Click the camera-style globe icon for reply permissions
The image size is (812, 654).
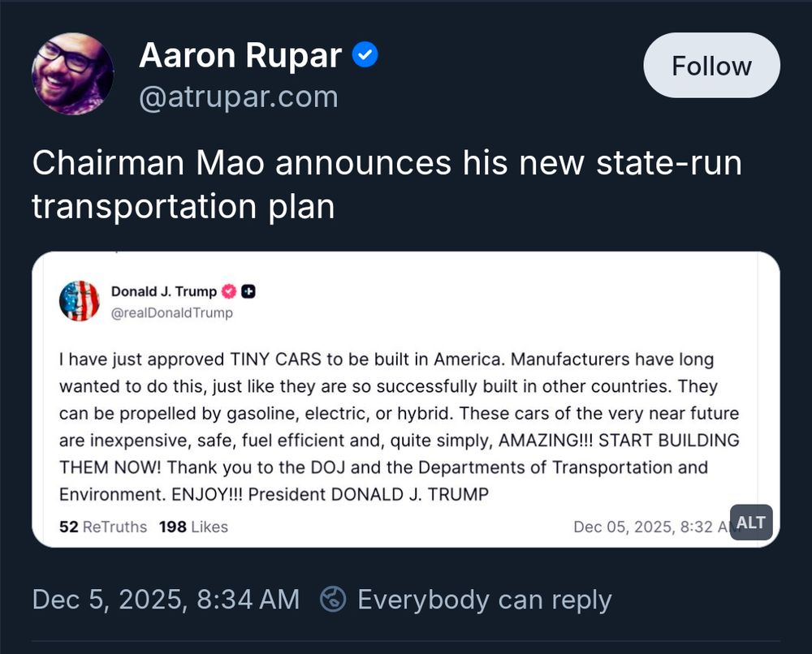(x=332, y=600)
